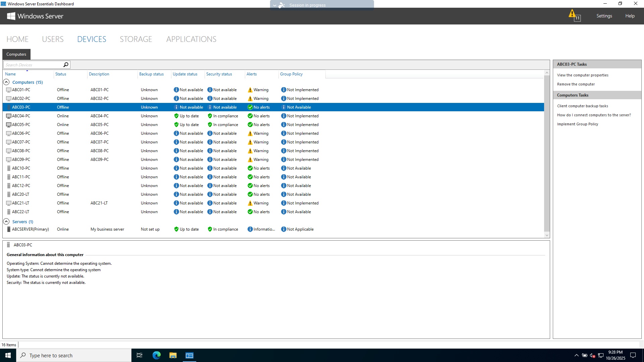Screen dimensions: 644x362
Task: Open How do I connect computers help link
Action: [x=594, y=115]
